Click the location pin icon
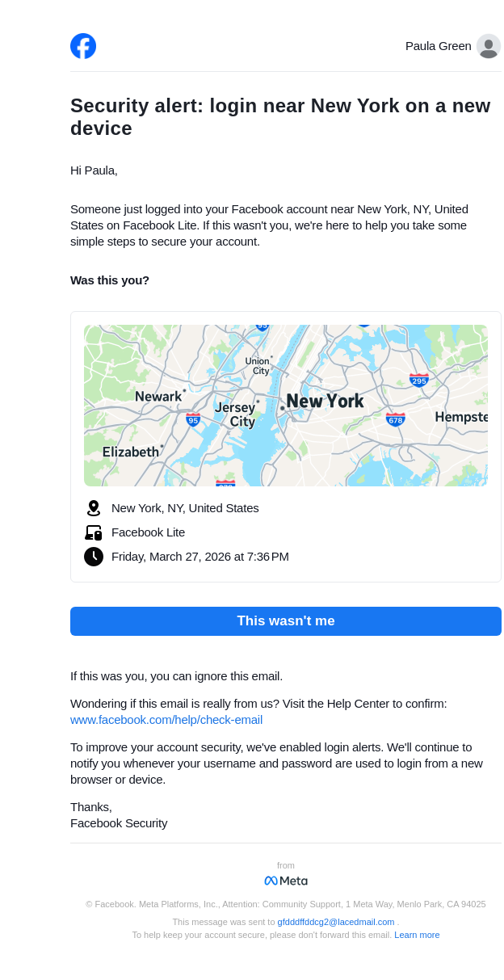The image size is (504, 980). click(94, 508)
